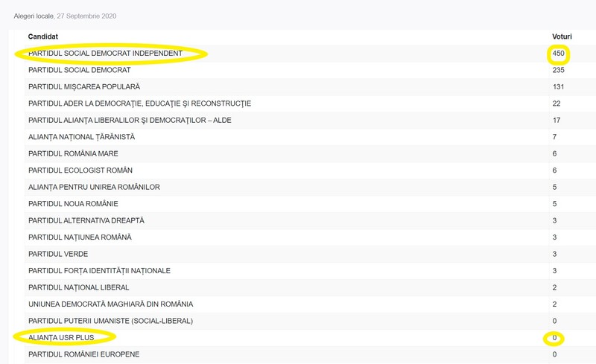Click the vote count 22
The height and width of the screenshot is (364, 596).
pyautogui.click(x=557, y=103)
